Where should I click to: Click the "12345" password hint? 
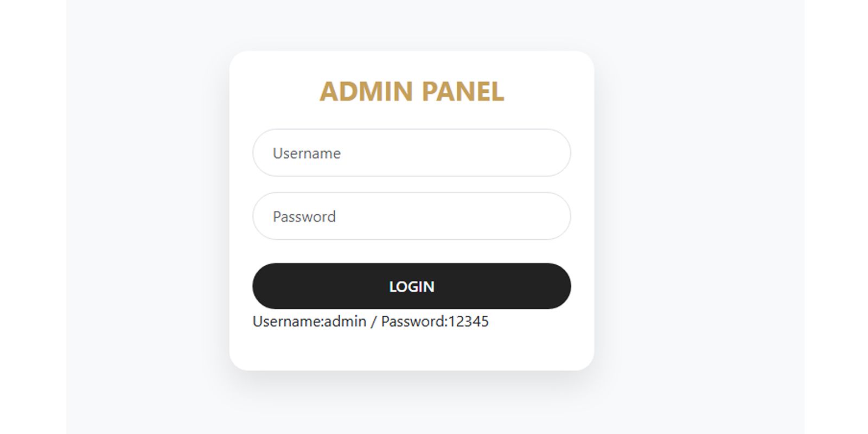point(469,322)
